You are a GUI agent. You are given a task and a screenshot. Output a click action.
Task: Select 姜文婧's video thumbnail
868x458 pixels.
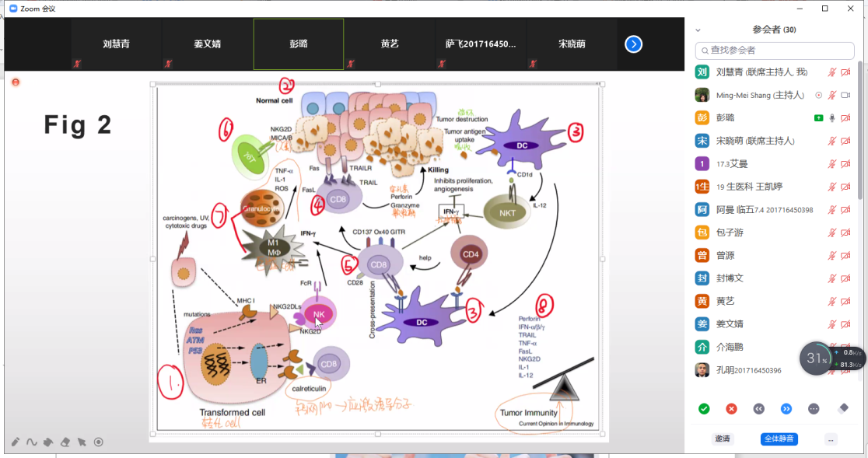click(208, 44)
